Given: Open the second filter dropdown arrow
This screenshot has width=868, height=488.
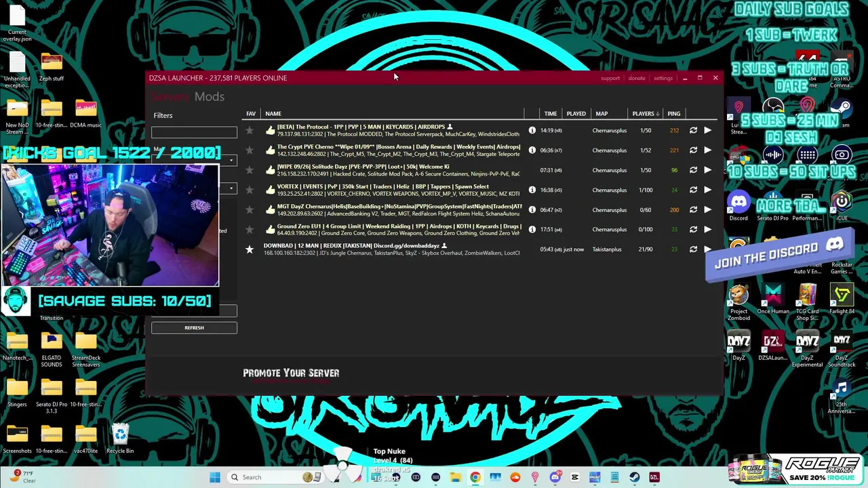Looking at the screenshot, I should [231, 188].
